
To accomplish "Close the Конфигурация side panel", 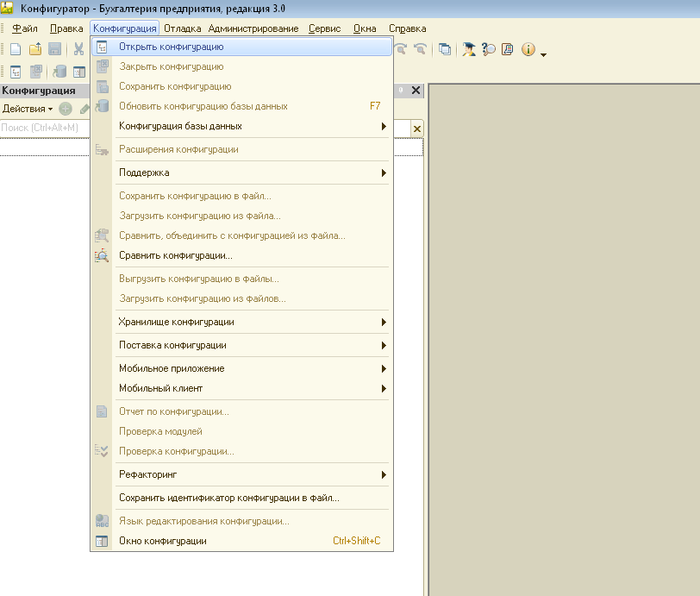I will coord(416,91).
